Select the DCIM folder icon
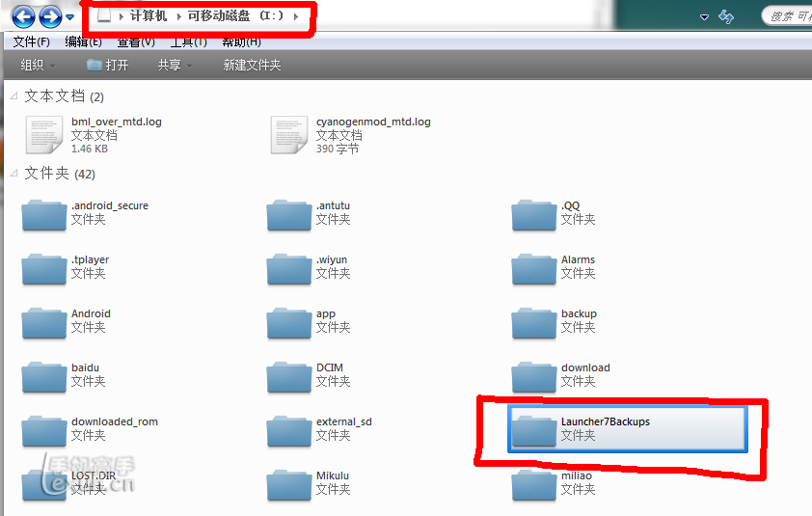The image size is (812, 516). [x=289, y=377]
